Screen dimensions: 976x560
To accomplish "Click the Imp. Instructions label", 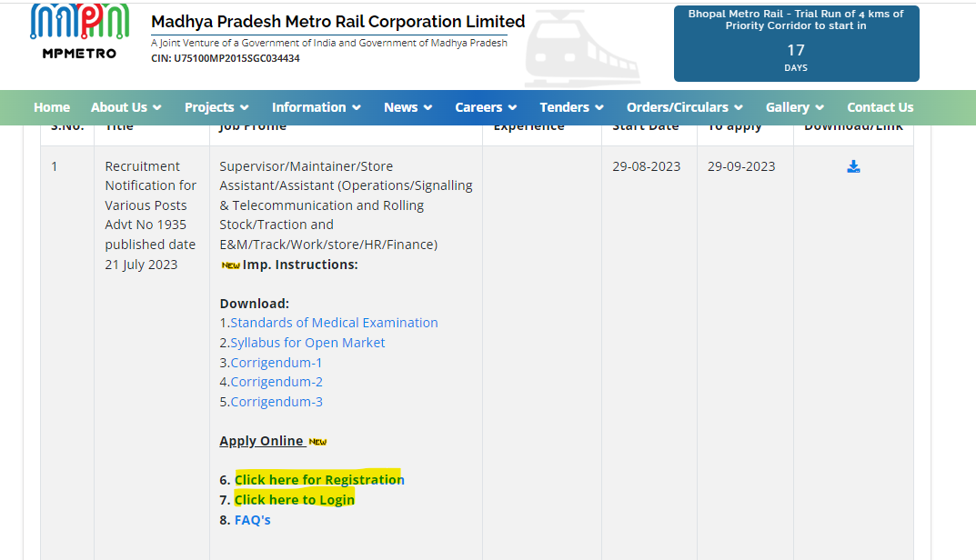I will pos(300,265).
